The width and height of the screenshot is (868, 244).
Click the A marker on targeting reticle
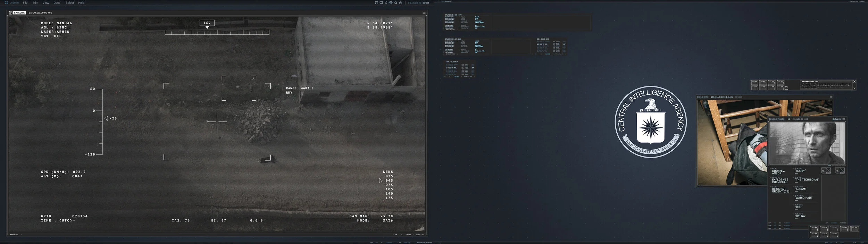[254, 78]
